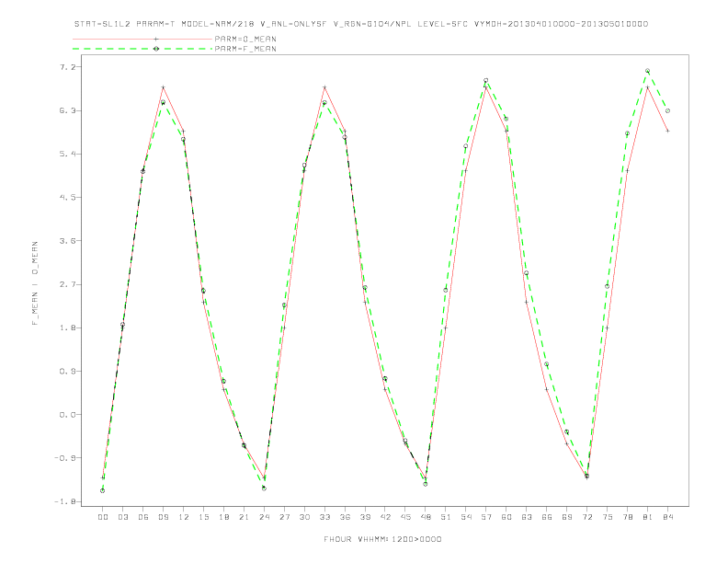Select LEVEL=SFC in the chart title
This screenshot has height=563, width=728.
point(442,24)
